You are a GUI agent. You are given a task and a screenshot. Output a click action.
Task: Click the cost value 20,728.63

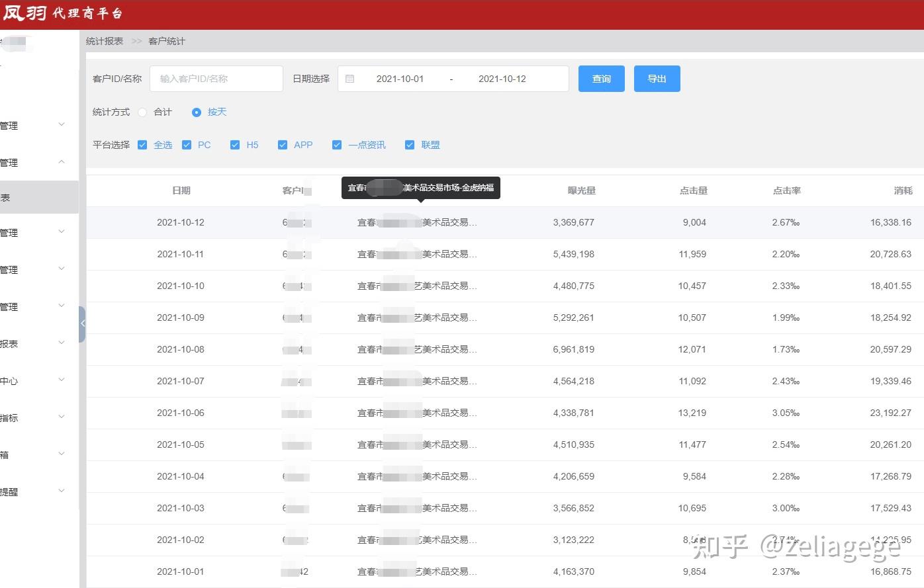(891, 254)
